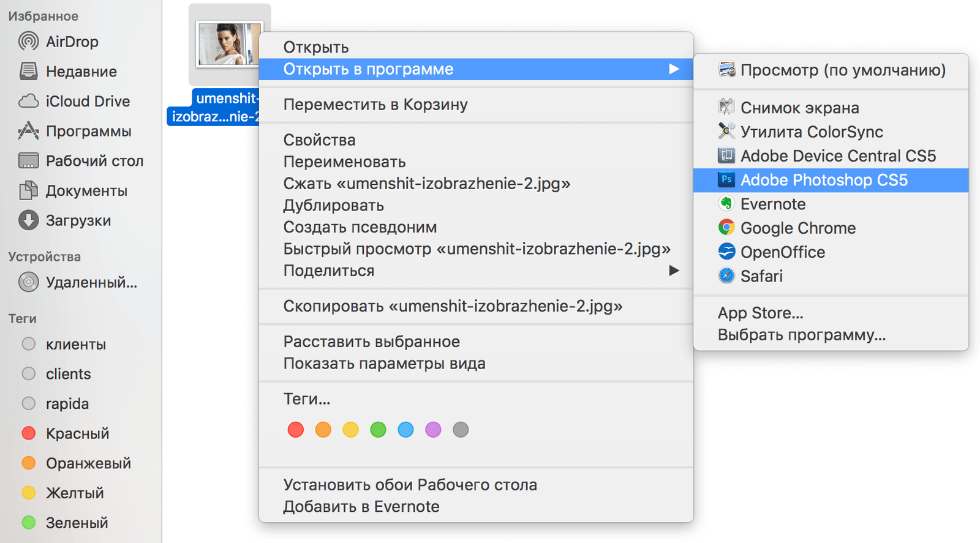The image size is (980, 543).
Task: Choose Быстрый просмотр menu entry
Action: pos(476,249)
